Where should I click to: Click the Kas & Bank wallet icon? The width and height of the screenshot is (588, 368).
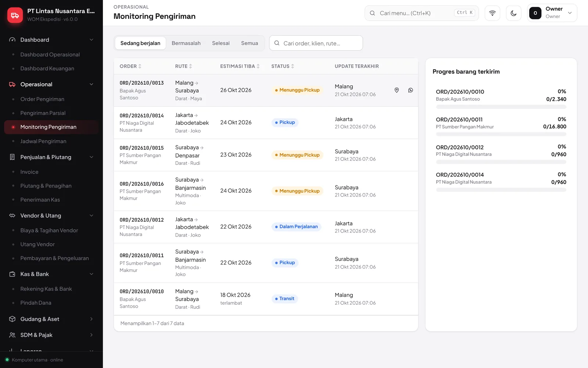[x=12, y=274]
